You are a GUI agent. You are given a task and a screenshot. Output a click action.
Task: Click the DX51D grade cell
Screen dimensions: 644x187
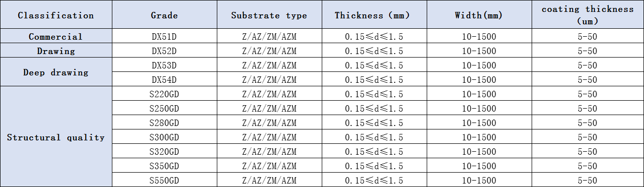pos(164,36)
